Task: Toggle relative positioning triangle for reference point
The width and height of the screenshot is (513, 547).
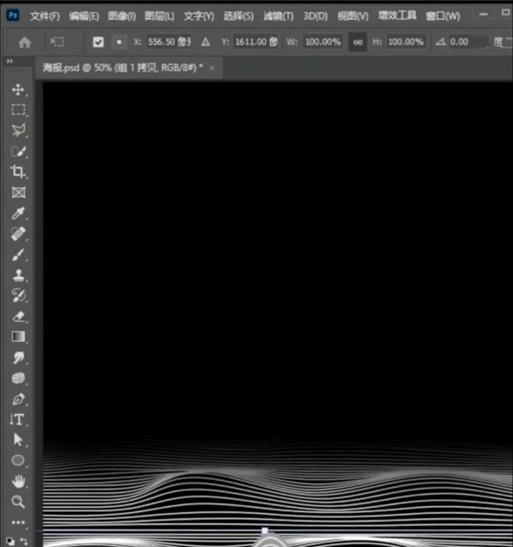Action: [205, 42]
